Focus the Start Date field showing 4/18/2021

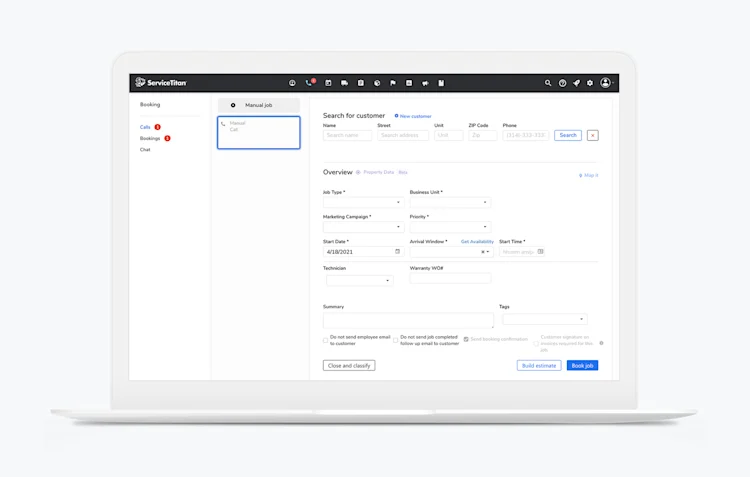click(x=363, y=252)
